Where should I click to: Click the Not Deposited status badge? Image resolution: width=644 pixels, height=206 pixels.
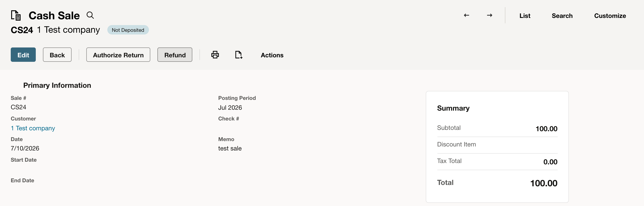[128, 30]
